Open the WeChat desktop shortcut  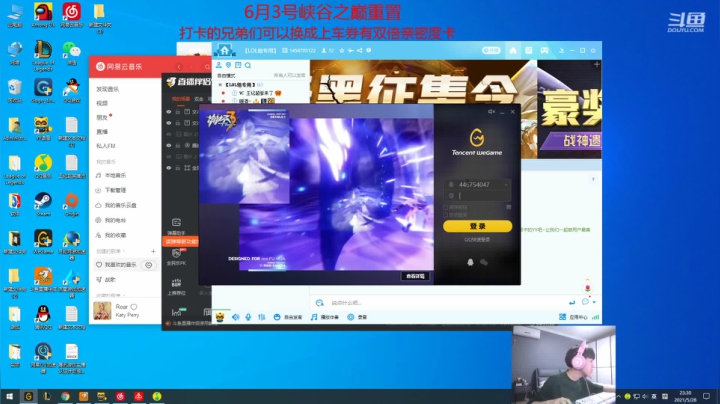72,53
